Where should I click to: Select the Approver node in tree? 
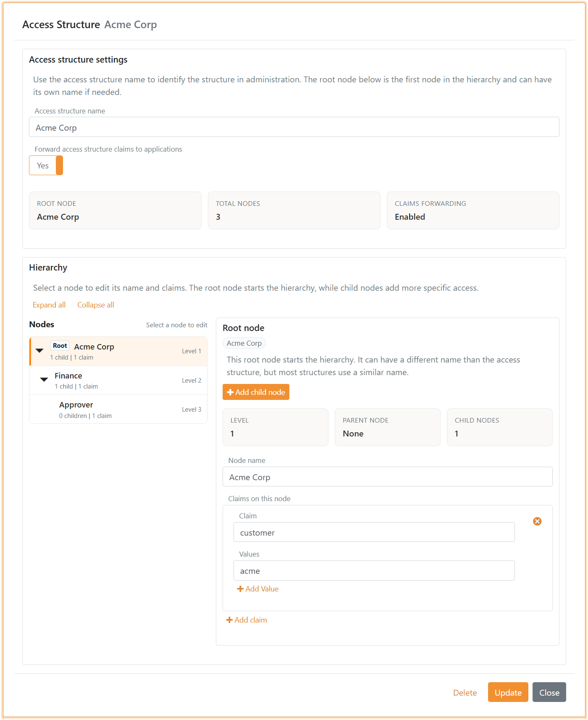(x=76, y=405)
